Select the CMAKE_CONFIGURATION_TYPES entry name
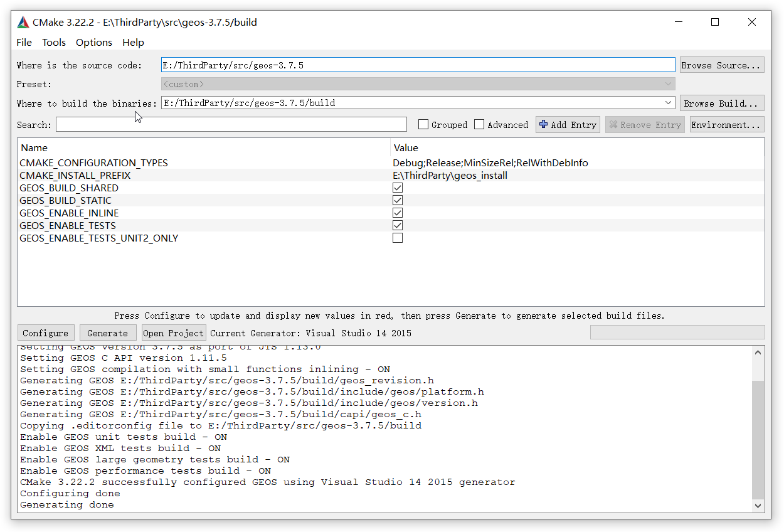 (93, 162)
